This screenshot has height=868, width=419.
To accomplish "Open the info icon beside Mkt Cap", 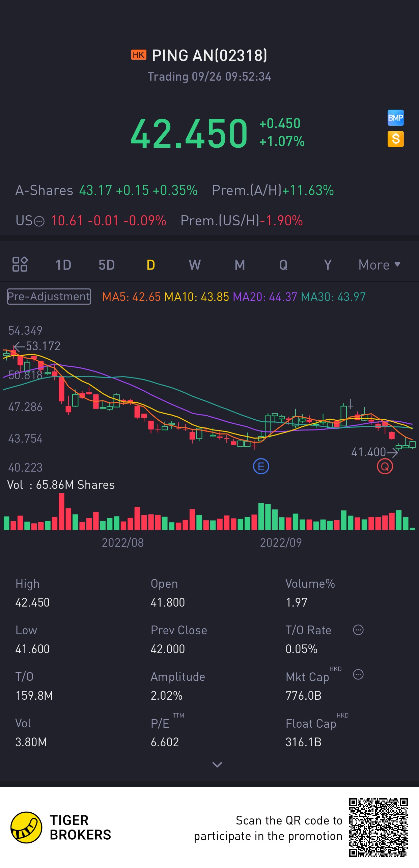I will pyautogui.click(x=358, y=674).
